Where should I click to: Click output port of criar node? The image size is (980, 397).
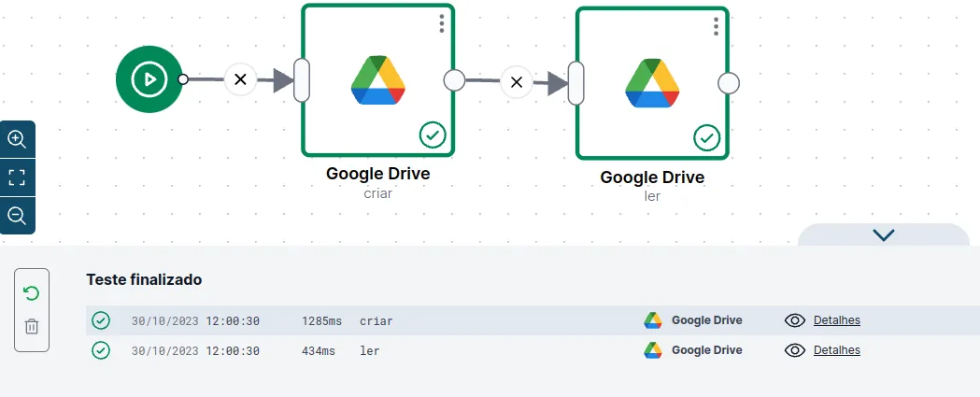[x=454, y=80]
